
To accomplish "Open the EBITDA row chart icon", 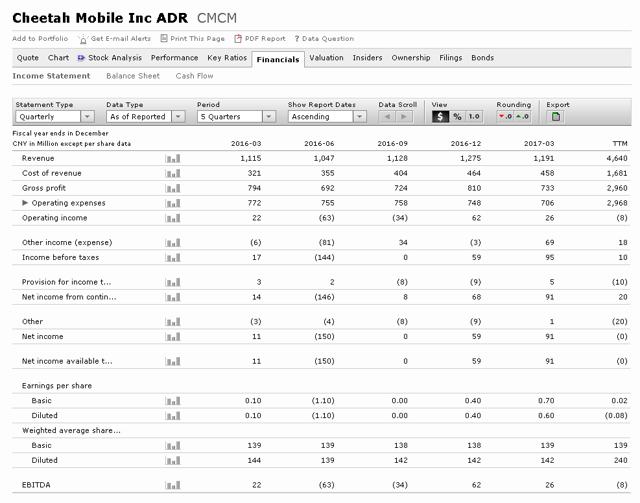I will 173,485.
